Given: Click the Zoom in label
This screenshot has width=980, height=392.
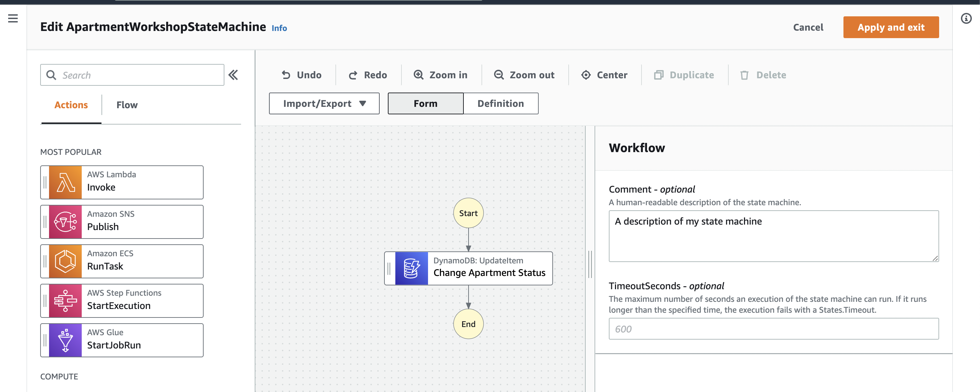Looking at the screenshot, I should [x=448, y=75].
